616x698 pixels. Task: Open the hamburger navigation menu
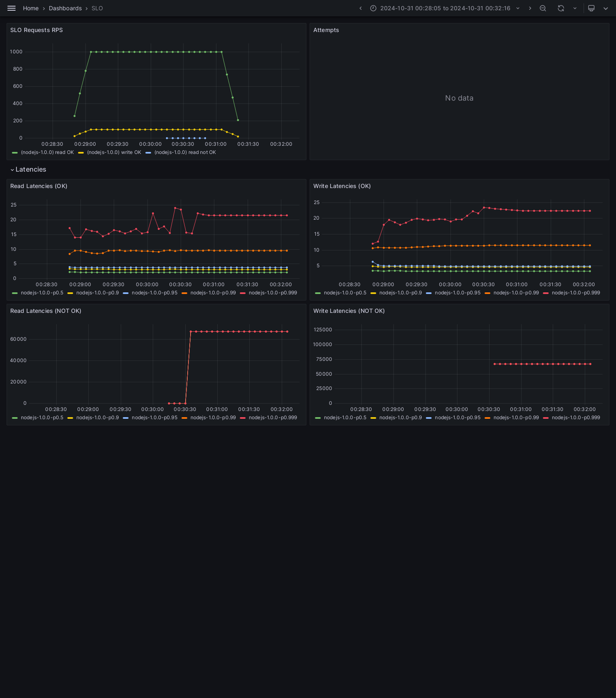pyautogui.click(x=11, y=8)
